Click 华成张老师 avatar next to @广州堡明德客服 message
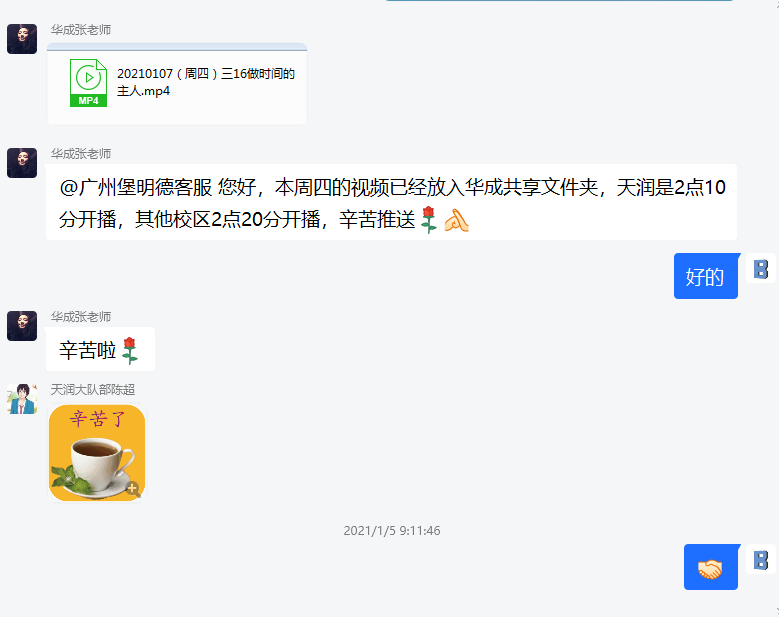The width and height of the screenshot is (779, 617). [22, 163]
